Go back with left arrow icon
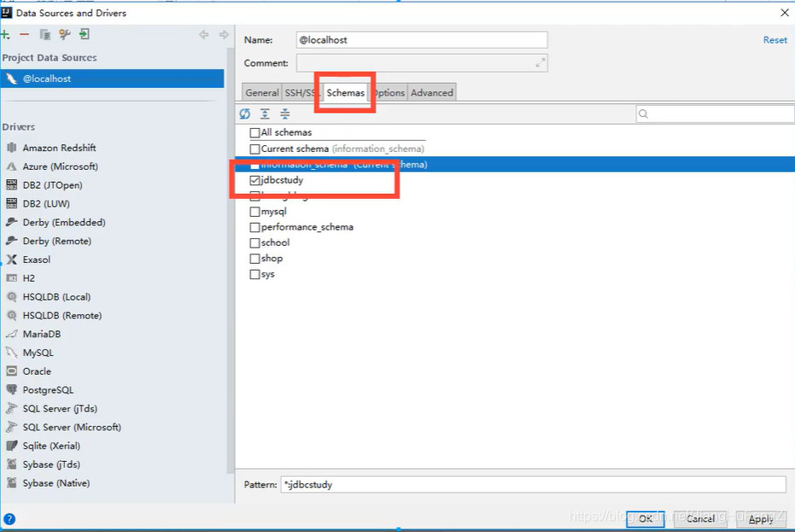Screen dimensions: 795x532 (204, 34)
